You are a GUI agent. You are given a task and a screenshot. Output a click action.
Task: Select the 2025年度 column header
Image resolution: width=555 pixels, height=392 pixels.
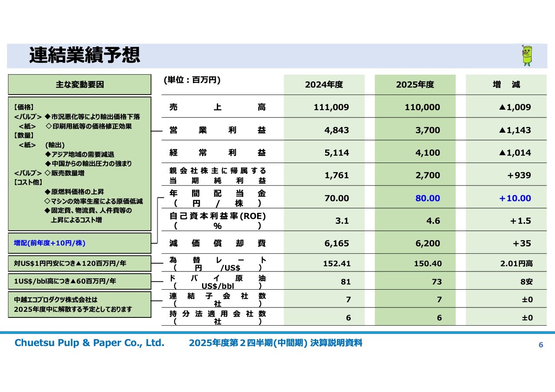pos(415,85)
